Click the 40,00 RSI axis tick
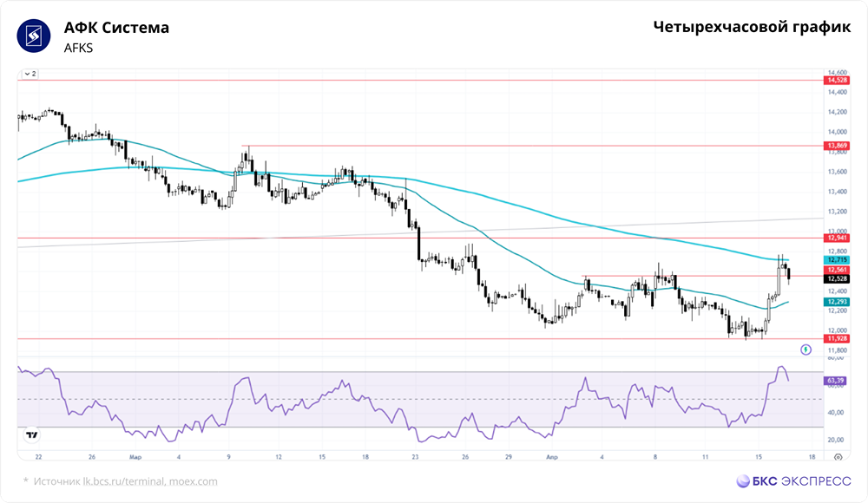The image size is (868, 503). [835, 412]
